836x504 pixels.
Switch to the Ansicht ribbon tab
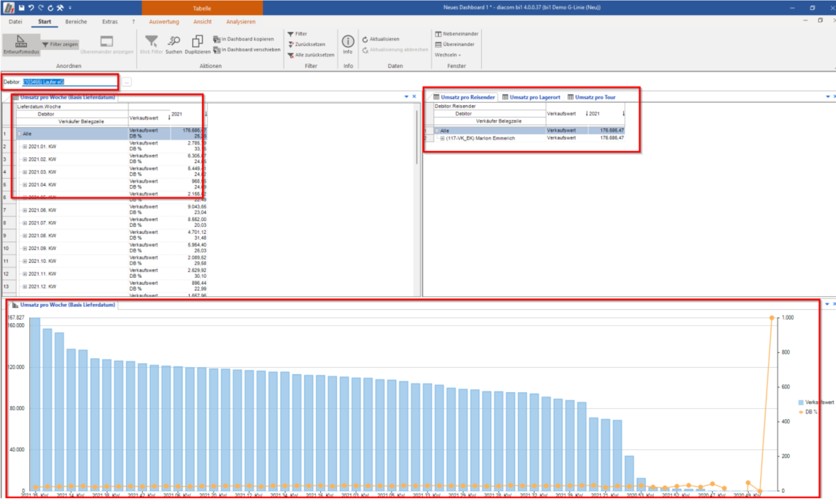pos(203,21)
